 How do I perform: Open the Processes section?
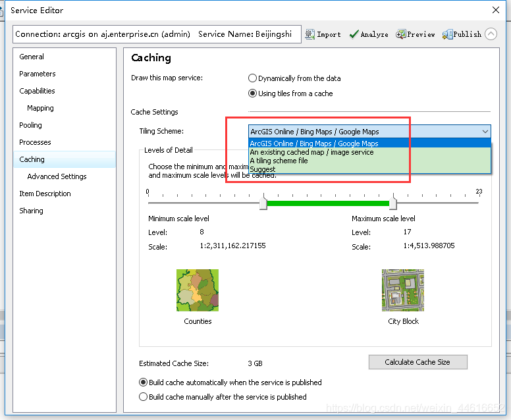35,142
